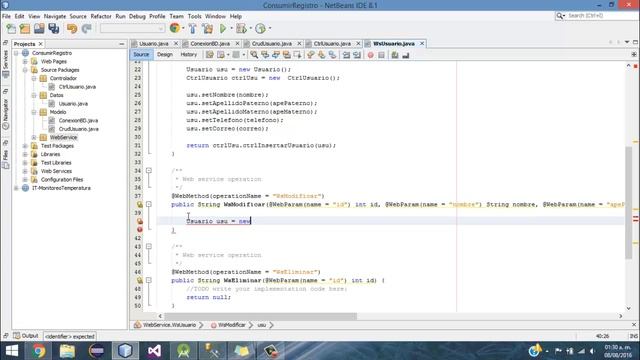Click the Debug Project icon

tap(241, 29)
